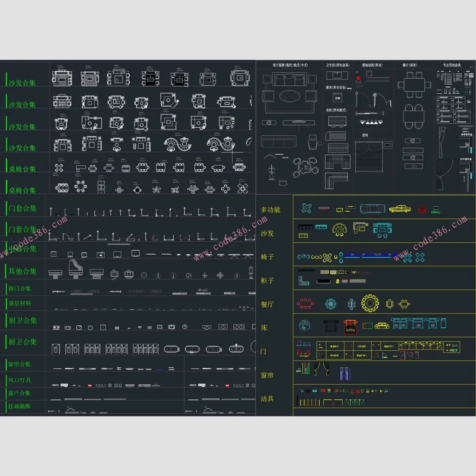Select the two-burner gas stove block
Screen dimensions: 476x476
pos(56,327)
